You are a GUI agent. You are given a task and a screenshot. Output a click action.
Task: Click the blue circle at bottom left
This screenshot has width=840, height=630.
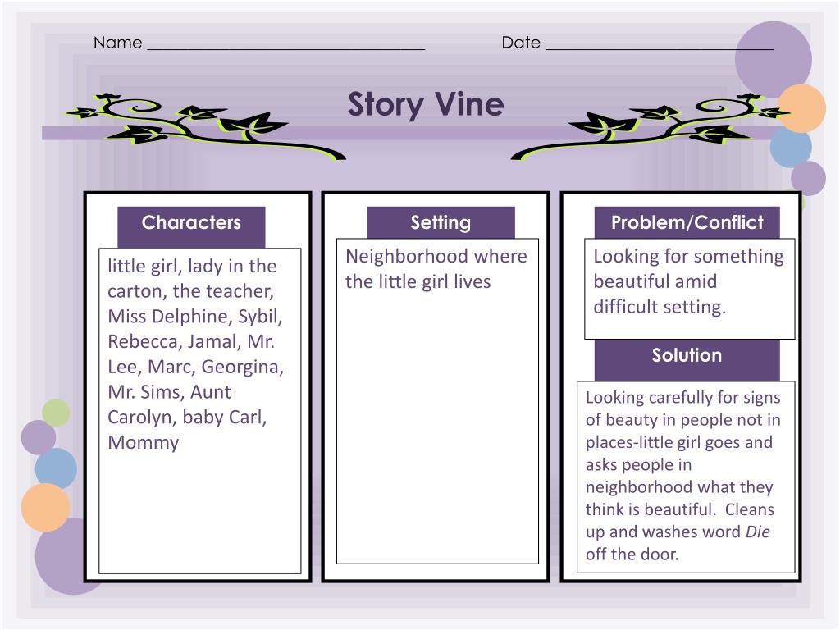(x=56, y=468)
